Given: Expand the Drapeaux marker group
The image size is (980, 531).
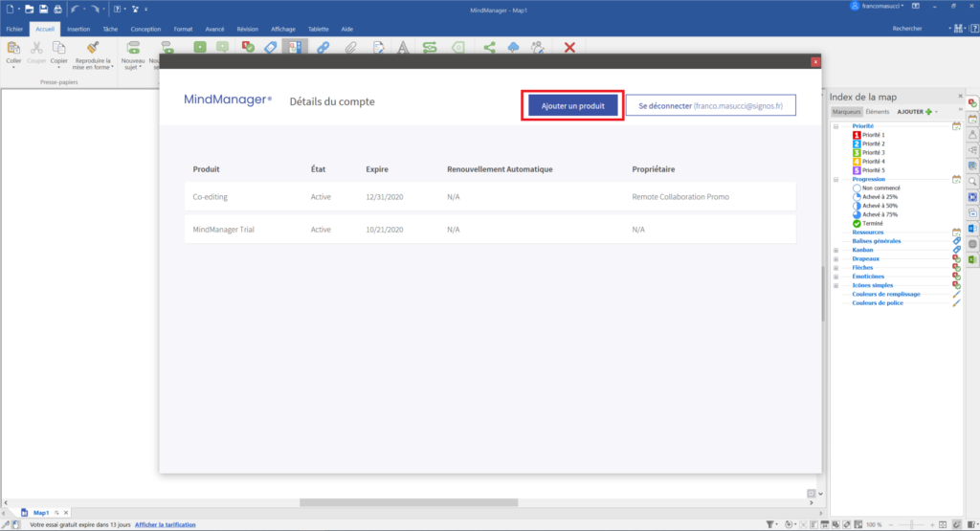Looking at the screenshot, I should (835, 258).
